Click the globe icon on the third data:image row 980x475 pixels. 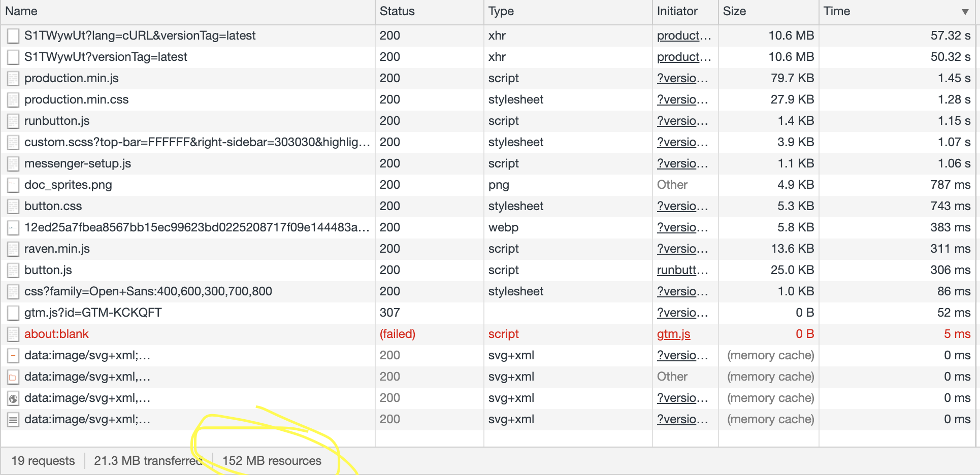click(x=13, y=398)
